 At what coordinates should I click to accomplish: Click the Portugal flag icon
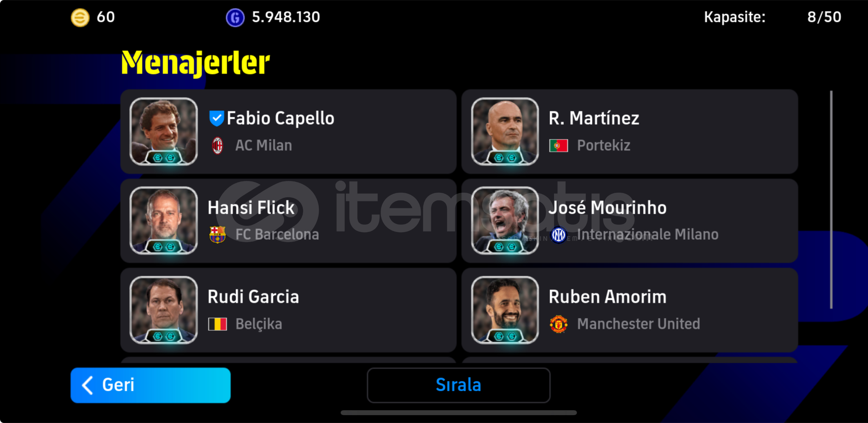click(559, 146)
